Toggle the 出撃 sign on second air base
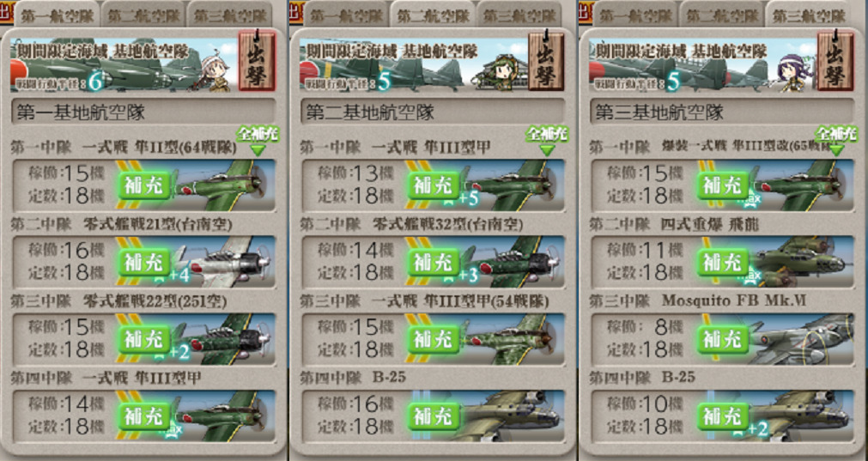868x461 pixels. point(546,61)
